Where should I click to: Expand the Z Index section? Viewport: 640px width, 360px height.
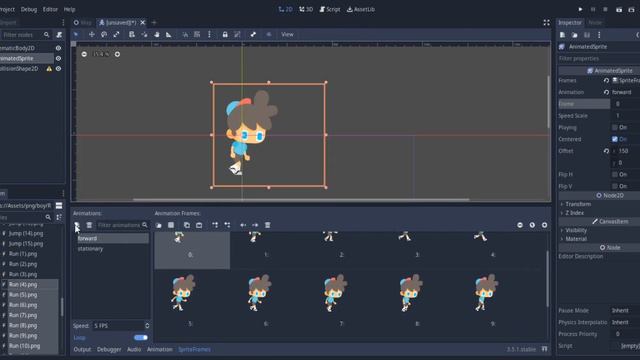[573, 213]
